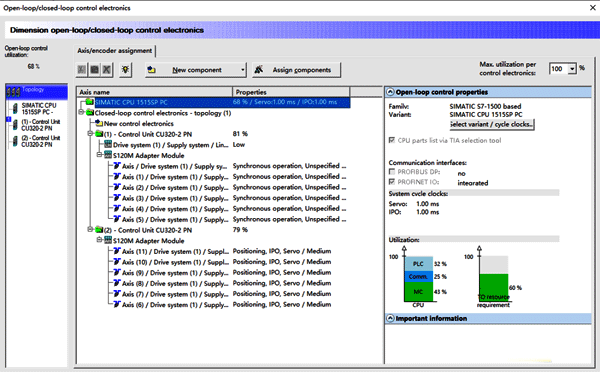Click Select variant / cycle clocks button
The width and height of the screenshot is (600, 372).
(492, 124)
